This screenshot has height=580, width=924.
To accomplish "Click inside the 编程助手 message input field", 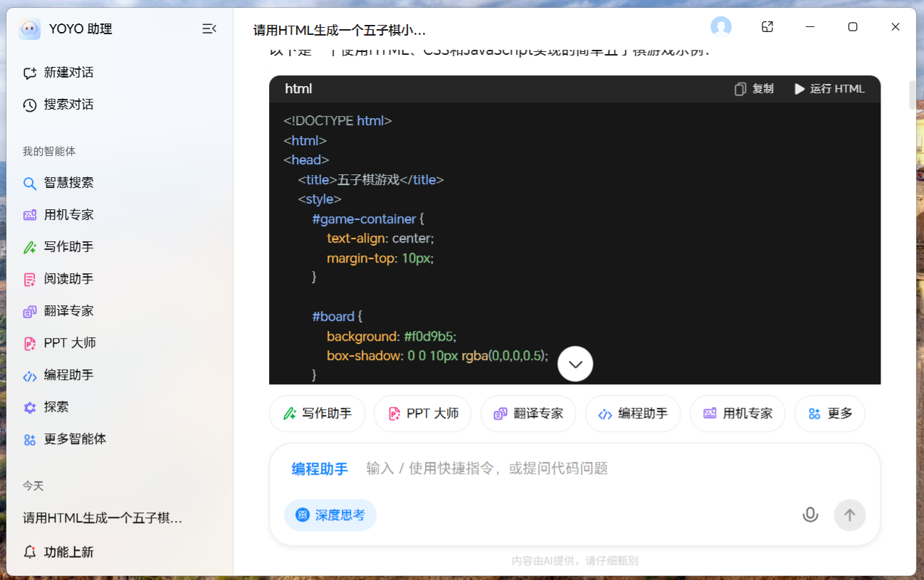I will (498, 468).
